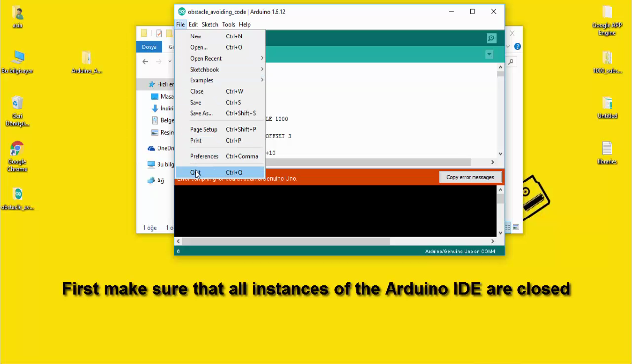Click the search magnifier in Explorer
632x364 pixels.
[x=511, y=61]
